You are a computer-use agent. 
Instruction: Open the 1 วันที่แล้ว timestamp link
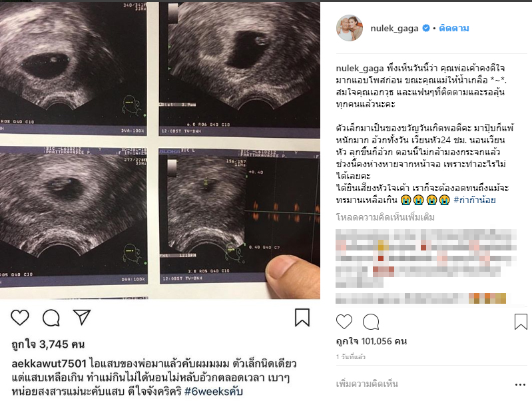tap(351, 357)
